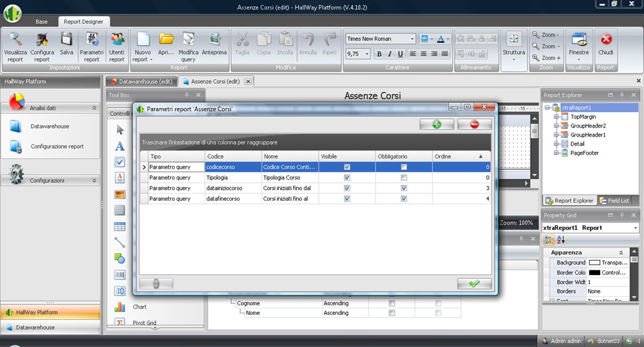644x347 pixels.
Task: Switch to Base ribbon tab
Action: click(41, 22)
